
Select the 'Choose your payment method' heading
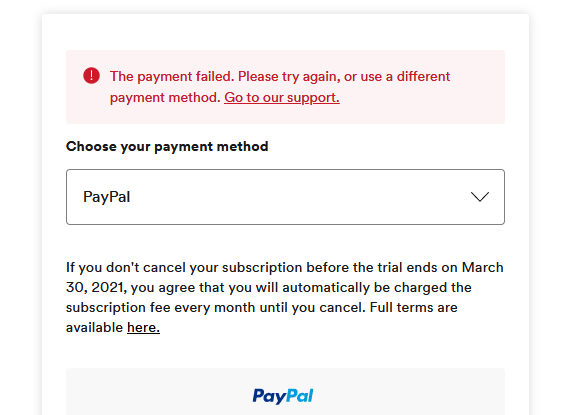coord(167,147)
